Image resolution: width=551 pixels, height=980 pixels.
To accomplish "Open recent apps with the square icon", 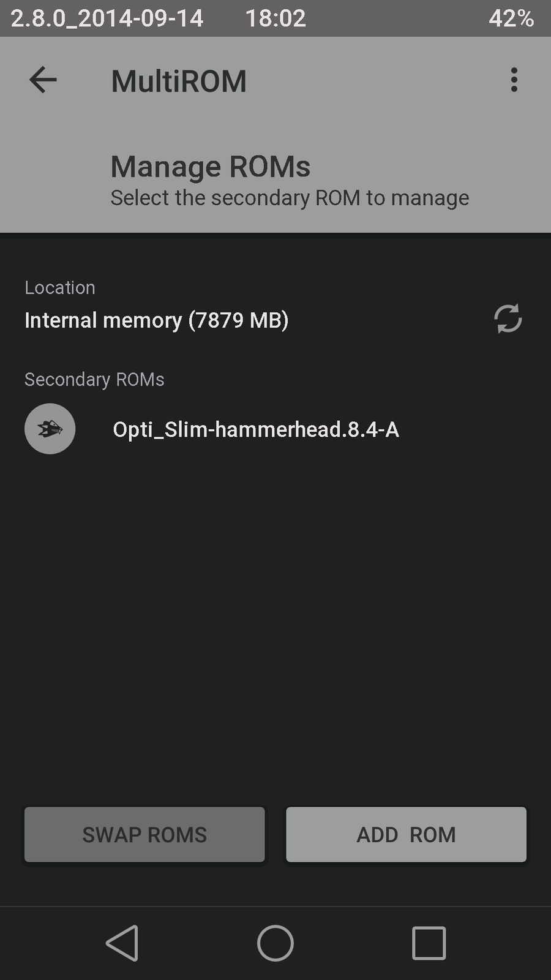I will click(429, 943).
